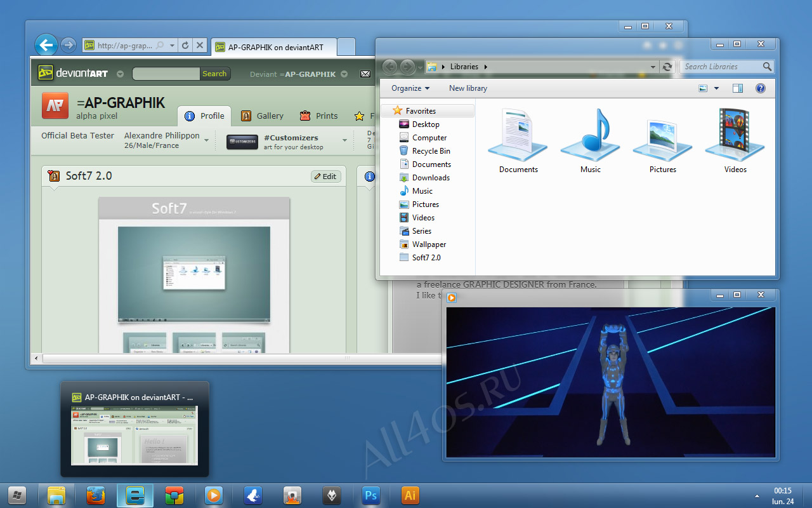This screenshot has height=508, width=812.
Task: Expand the #Customizers group dropdown arrow
Action: point(345,140)
